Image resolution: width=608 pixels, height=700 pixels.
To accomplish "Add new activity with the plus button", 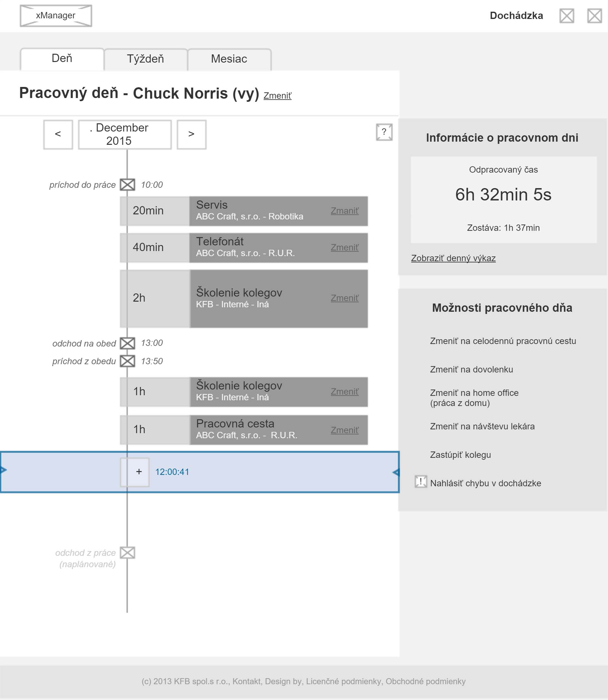I will tap(139, 472).
